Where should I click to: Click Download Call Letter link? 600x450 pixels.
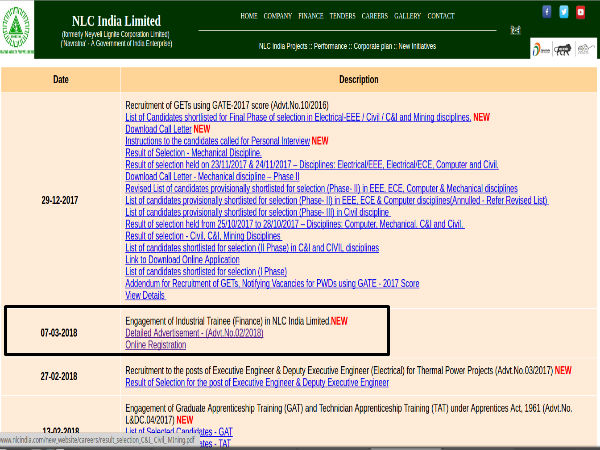[158, 129]
